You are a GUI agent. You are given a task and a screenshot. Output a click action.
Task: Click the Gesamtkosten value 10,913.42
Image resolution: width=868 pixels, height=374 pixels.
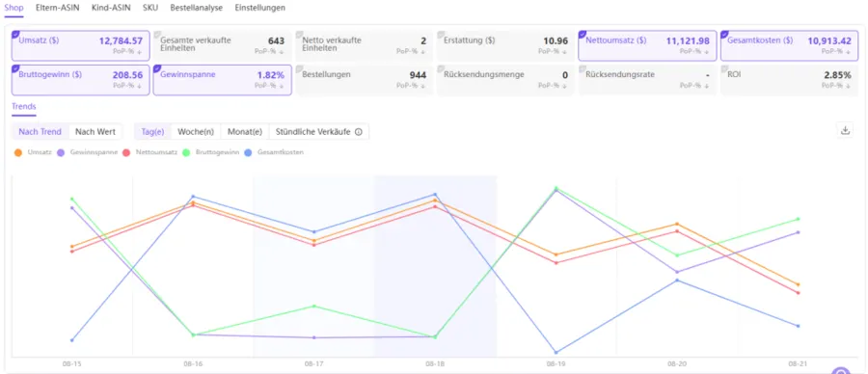tap(829, 40)
